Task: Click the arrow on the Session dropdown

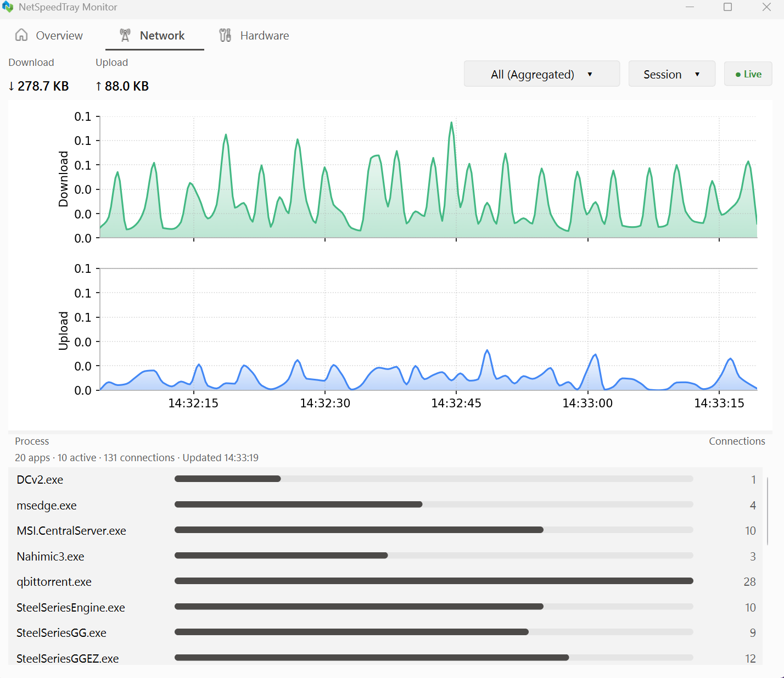Action: 697,75
